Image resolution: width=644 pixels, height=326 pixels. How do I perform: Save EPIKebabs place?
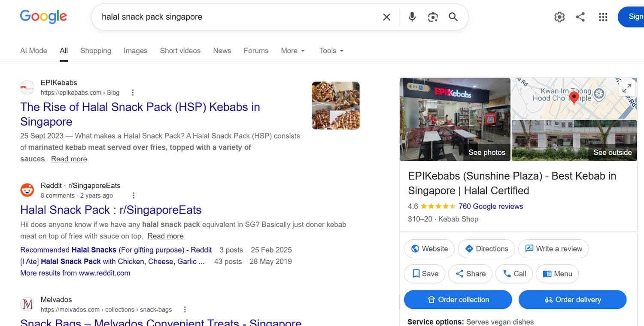[425, 274]
